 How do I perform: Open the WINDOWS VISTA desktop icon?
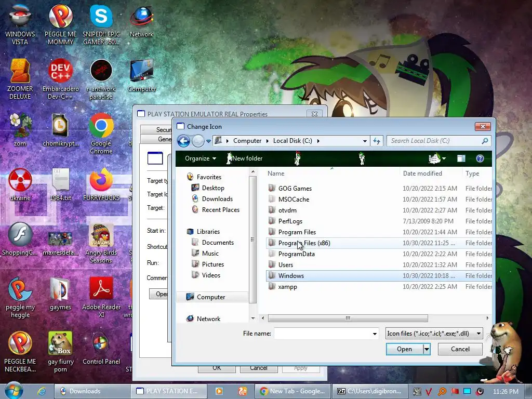(x=20, y=24)
